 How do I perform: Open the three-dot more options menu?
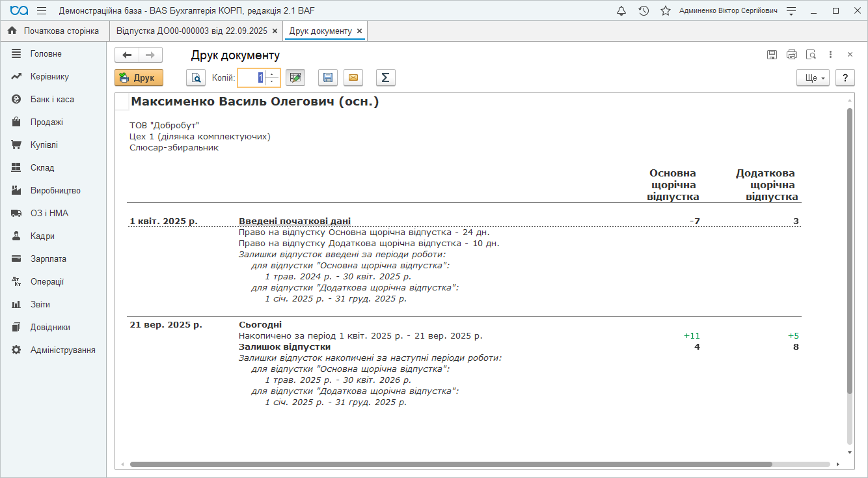[x=830, y=55]
